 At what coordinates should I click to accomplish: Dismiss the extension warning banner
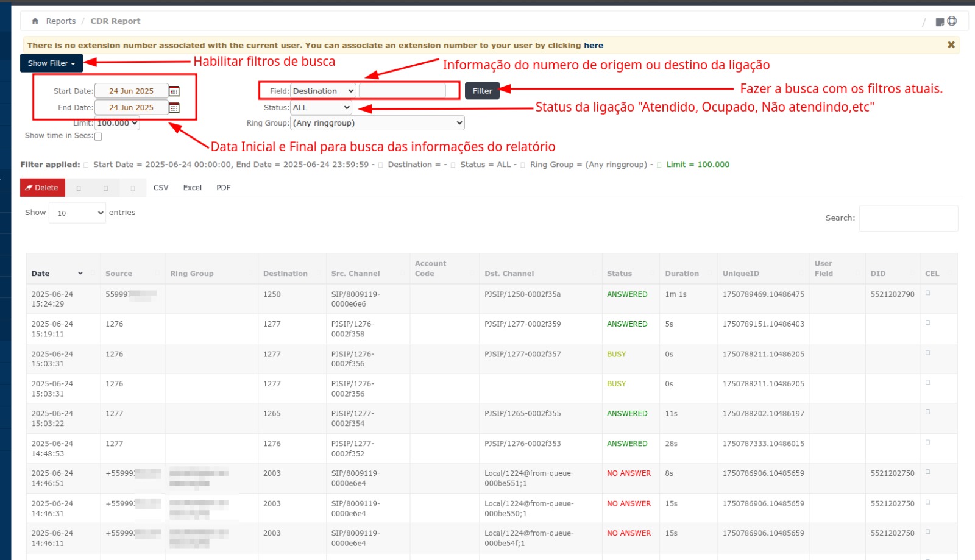point(951,45)
